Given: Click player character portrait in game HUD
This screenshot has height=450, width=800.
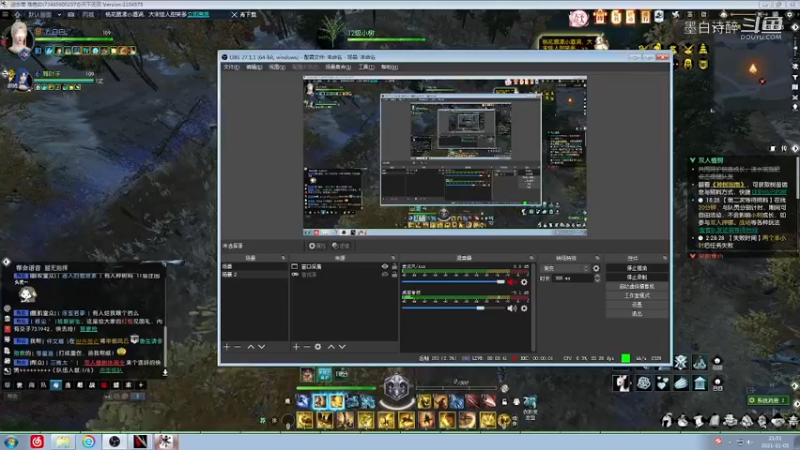Looking at the screenshot, I should (19, 38).
